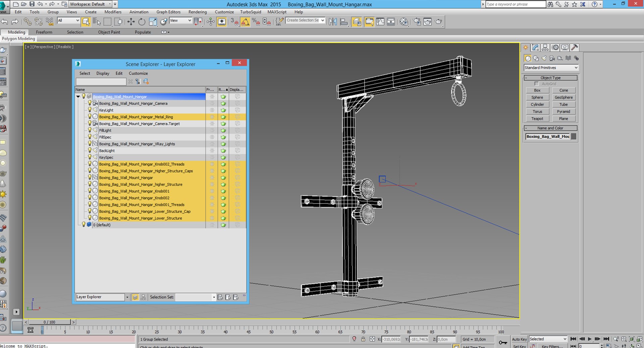The width and height of the screenshot is (644, 348).
Task: Click the Select and Link icon
Action: 28,22
